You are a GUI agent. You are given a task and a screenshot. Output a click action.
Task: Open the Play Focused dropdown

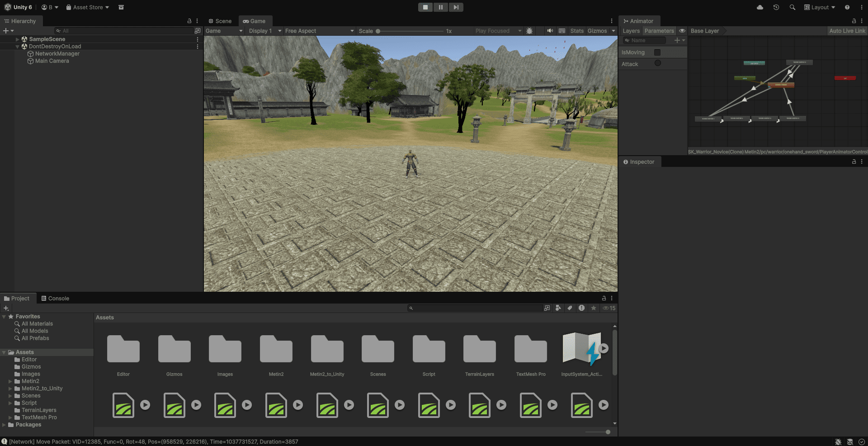tap(498, 31)
